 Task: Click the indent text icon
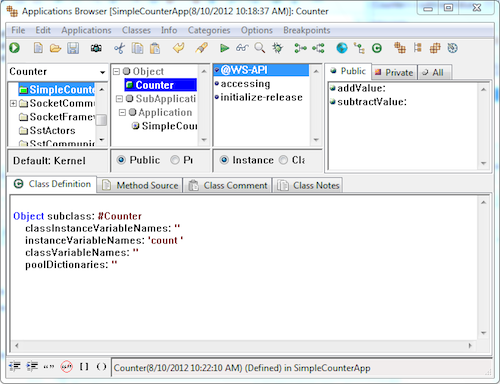click(x=32, y=367)
